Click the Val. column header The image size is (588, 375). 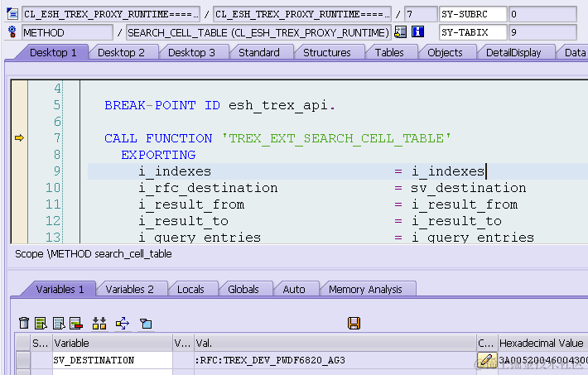pyautogui.click(x=335, y=343)
